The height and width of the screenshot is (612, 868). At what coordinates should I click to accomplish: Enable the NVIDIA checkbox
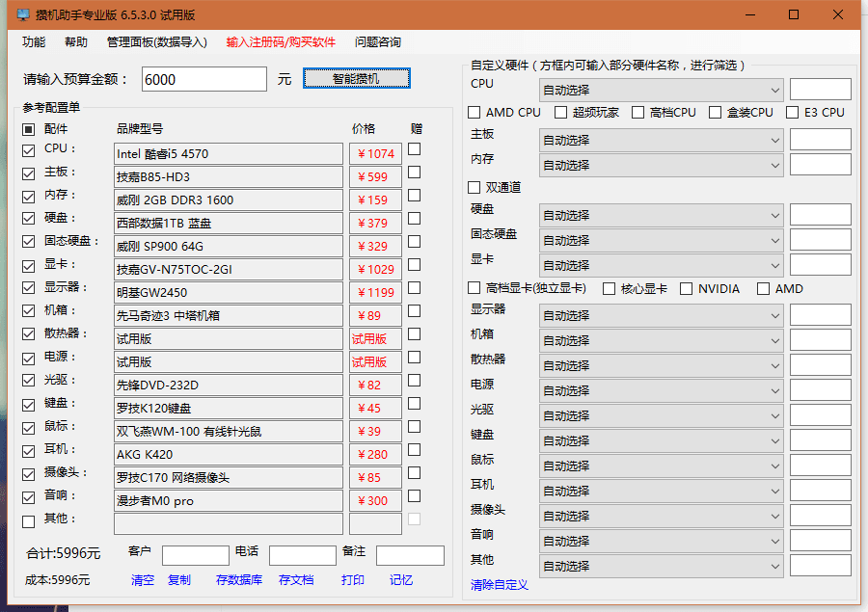tap(686, 289)
